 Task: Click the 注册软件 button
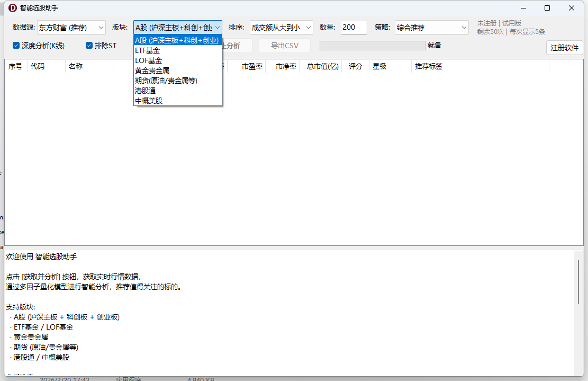(564, 48)
